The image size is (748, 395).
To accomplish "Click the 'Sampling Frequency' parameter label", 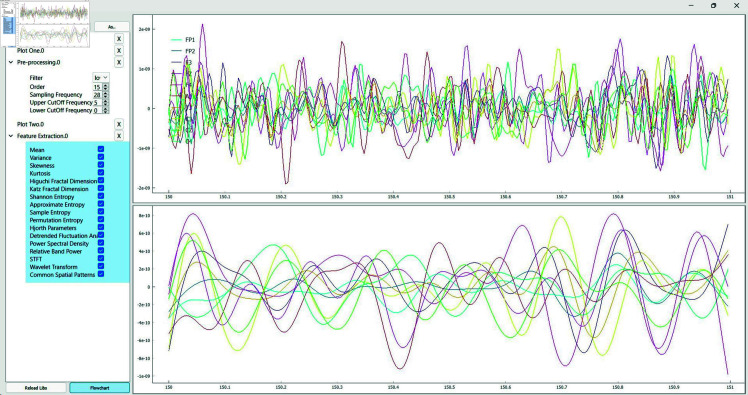I will pos(56,95).
